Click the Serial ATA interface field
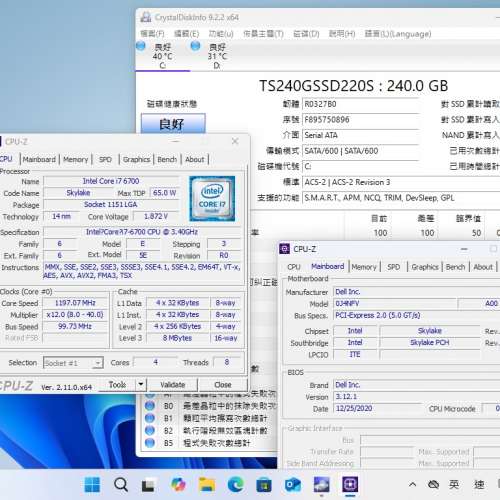The height and width of the screenshot is (500, 500). (x=360, y=135)
